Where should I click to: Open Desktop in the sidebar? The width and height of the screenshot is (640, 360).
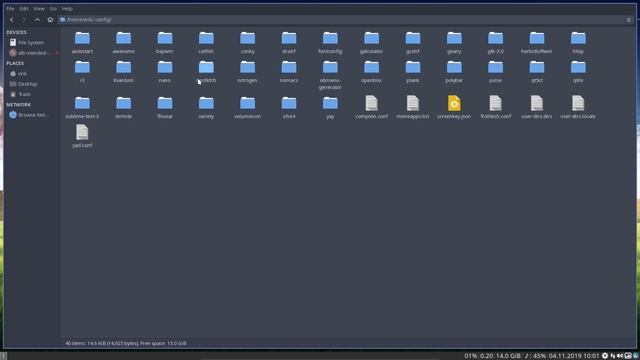(x=24, y=84)
